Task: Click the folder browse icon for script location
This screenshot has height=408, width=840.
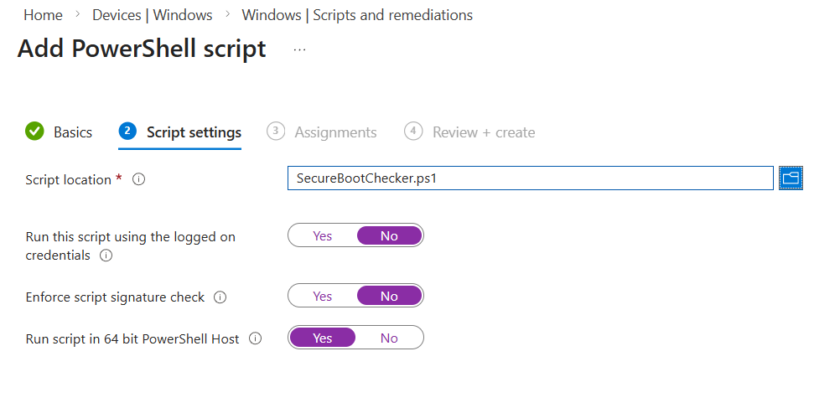Action: pos(791,178)
